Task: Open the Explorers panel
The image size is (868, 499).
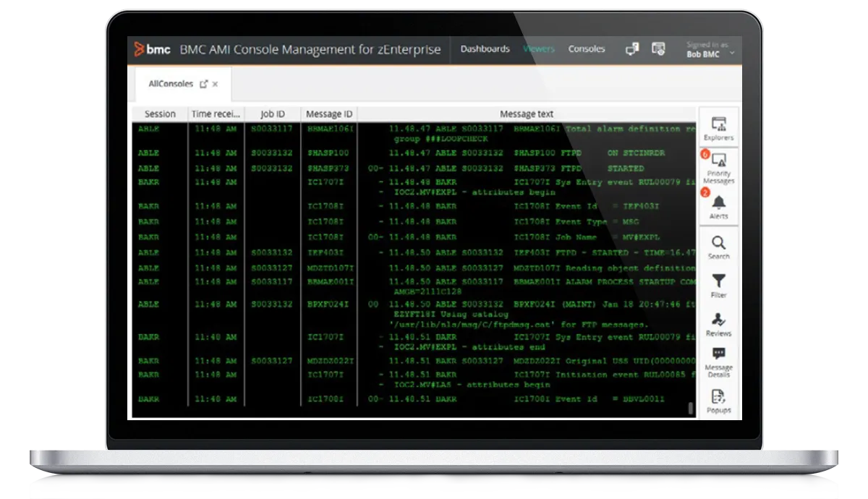Action: click(x=718, y=128)
